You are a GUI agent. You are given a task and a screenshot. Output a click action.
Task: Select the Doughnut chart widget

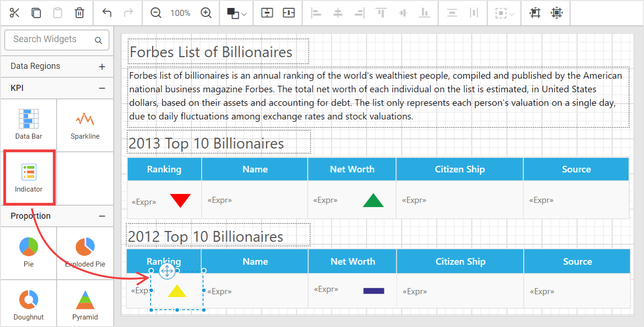pyautogui.click(x=29, y=303)
